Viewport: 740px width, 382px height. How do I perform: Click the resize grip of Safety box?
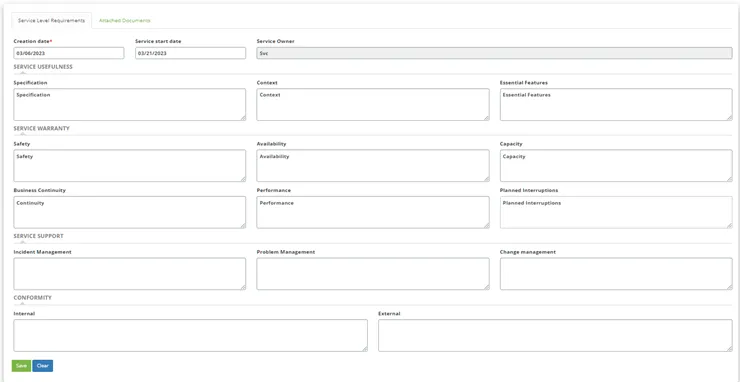243,179
